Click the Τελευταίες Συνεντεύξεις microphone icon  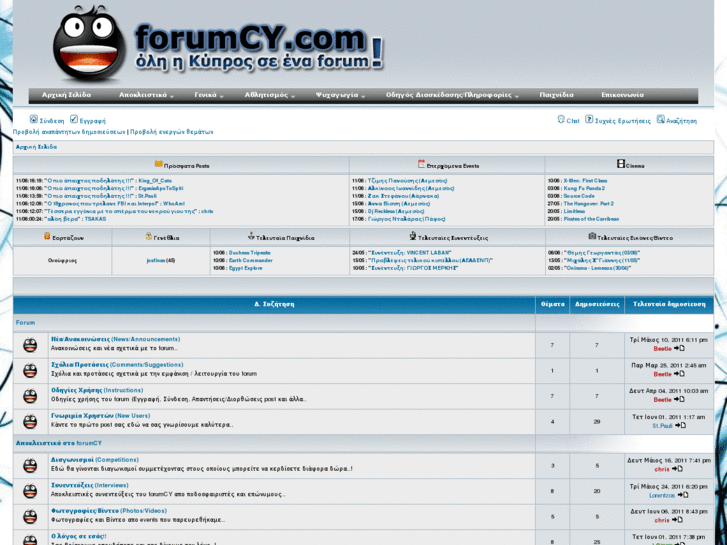pos(413,236)
